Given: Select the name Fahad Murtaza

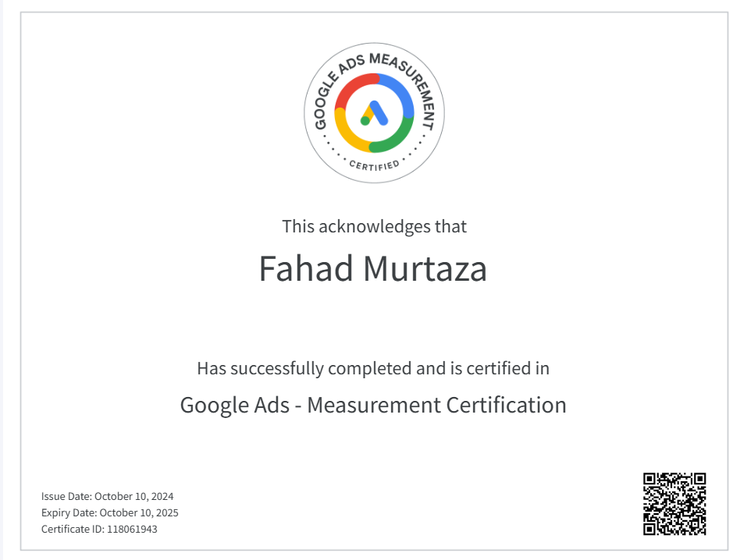Looking at the screenshot, I should point(373,269).
